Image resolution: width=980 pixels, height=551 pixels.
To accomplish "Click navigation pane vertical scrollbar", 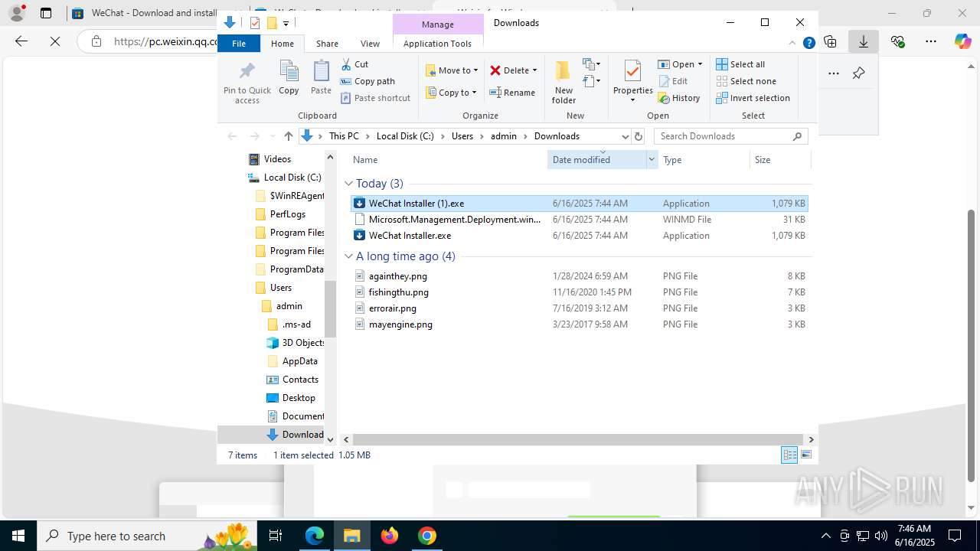I will tap(331, 309).
